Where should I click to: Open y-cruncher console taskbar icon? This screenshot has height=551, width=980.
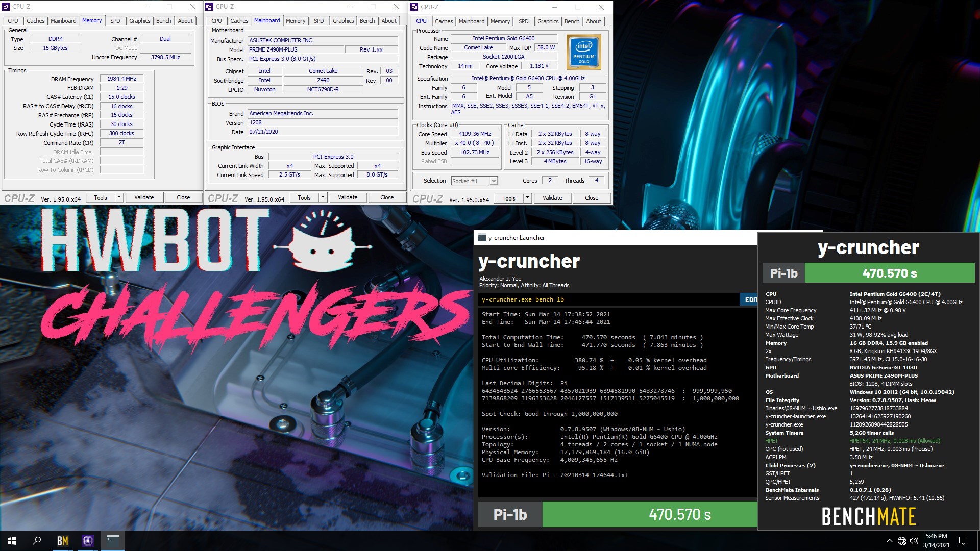click(x=112, y=540)
